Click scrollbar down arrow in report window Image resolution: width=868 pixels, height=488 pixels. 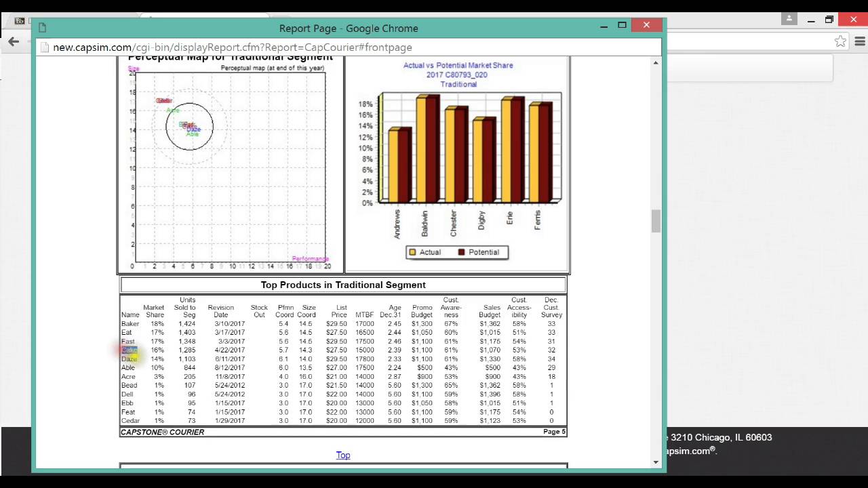pyautogui.click(x=656, y=462)
